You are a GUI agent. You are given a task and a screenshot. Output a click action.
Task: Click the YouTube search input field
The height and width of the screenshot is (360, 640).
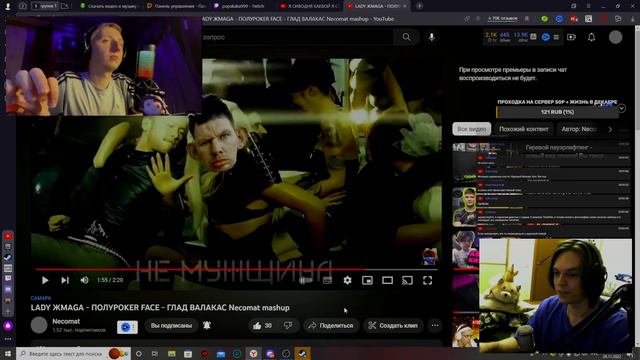pos(298,37)
